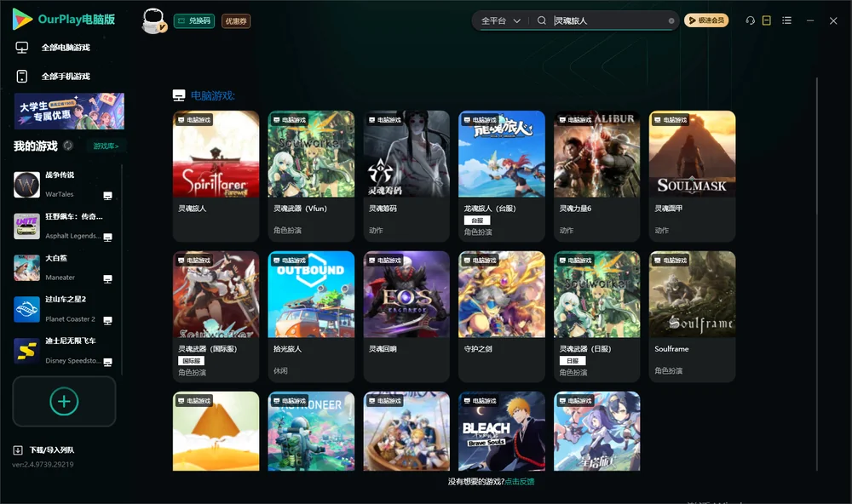This screenshot has height=504, width=852.
Task: Open the 灵魂武器 (日服) game card
Action: [596, 316]
